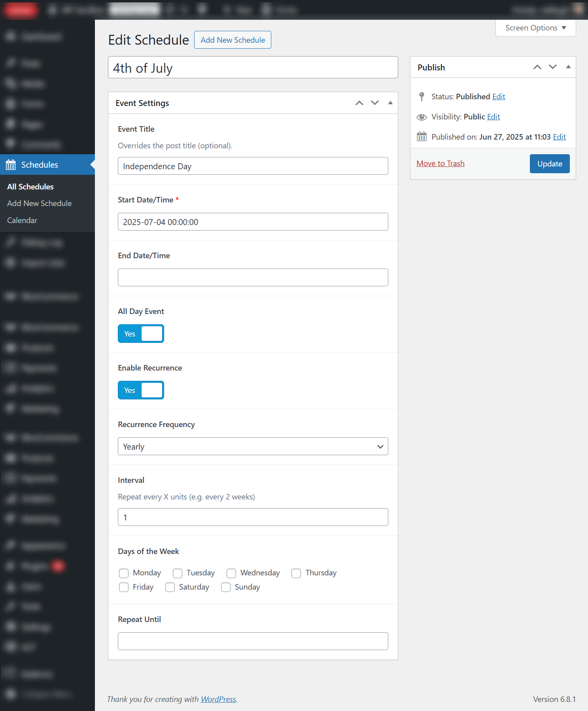This screenshot has width=588, height=711.
Task: Open the Calendar submenu item
Action: 22,220
